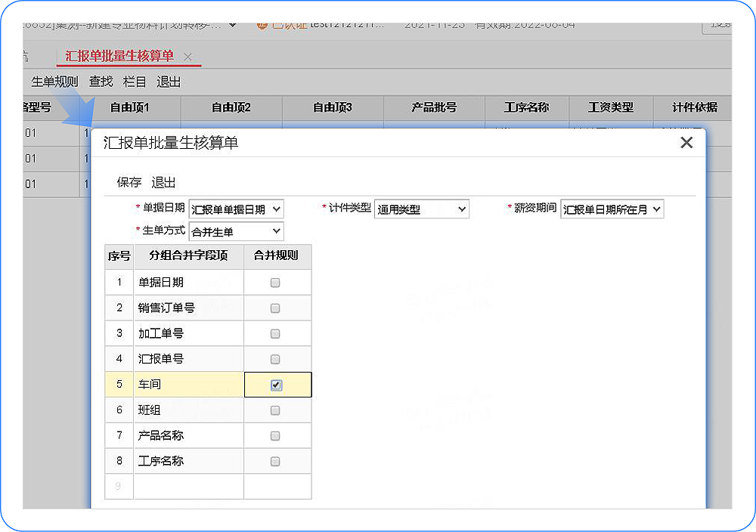The width and height of the screenshot is (756, 532).
Task: Open the 单据日期 dropdown
Action: (236, 209)
